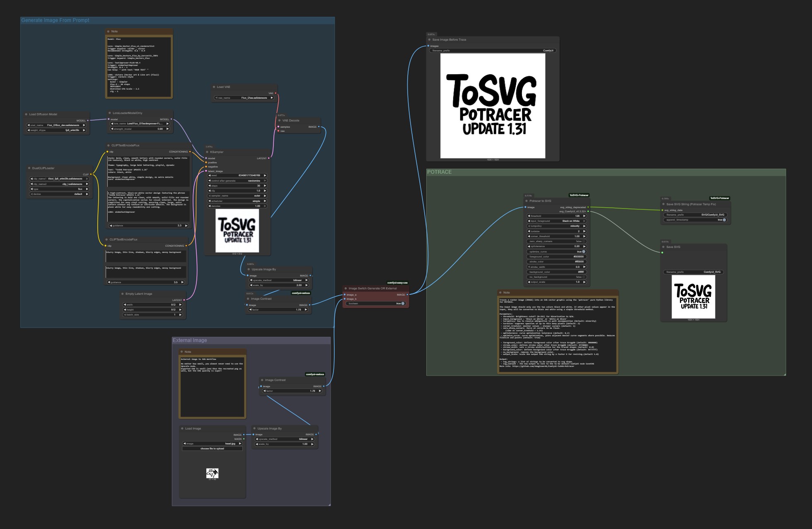Image resolution: width=812 pixels, height=529 pixels.
Task: Open input_foreground Black on White selector
Action: (556, 221)
